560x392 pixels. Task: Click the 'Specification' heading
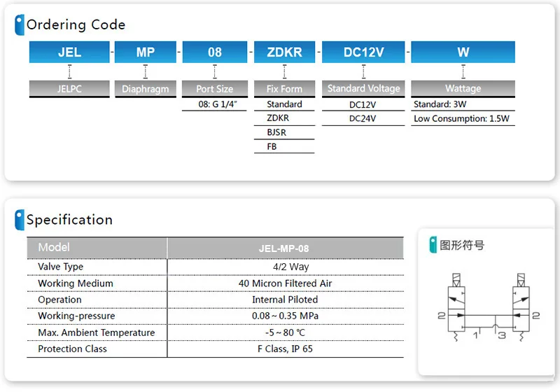pos(69,220)
